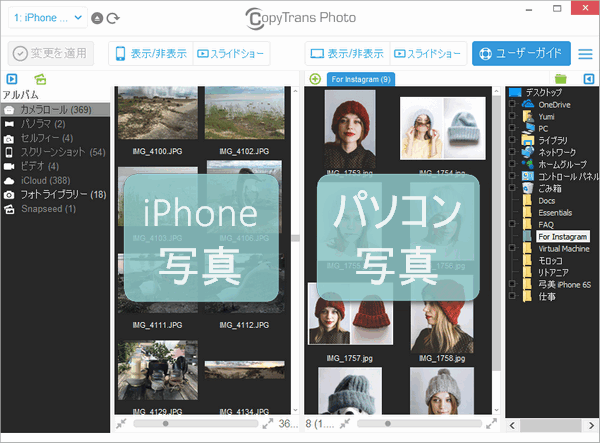Click the PC computer icon in tree
This screenshot has height=443, width=600.
[529, 129]
